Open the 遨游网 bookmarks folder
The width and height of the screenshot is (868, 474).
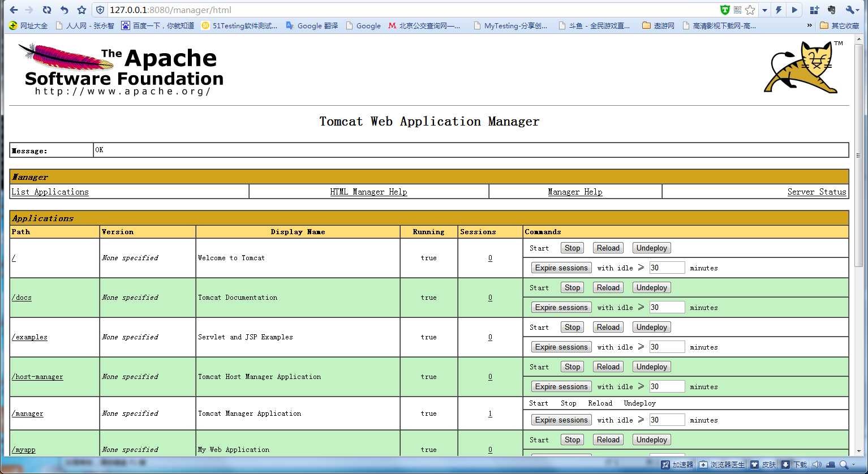659,25
